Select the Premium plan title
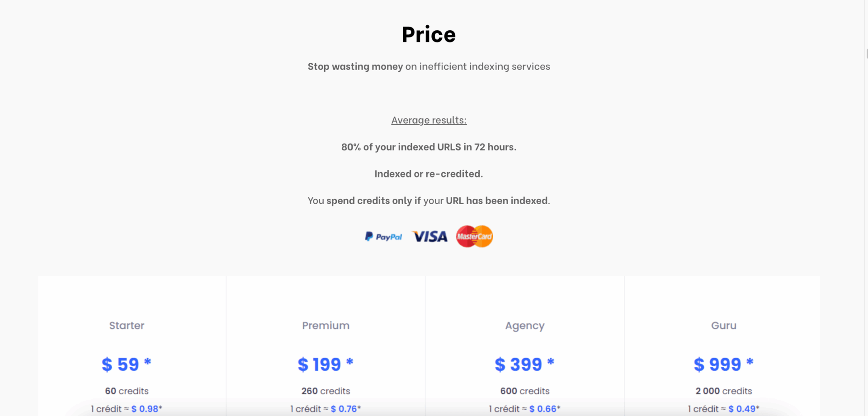 tap(325, 326)
